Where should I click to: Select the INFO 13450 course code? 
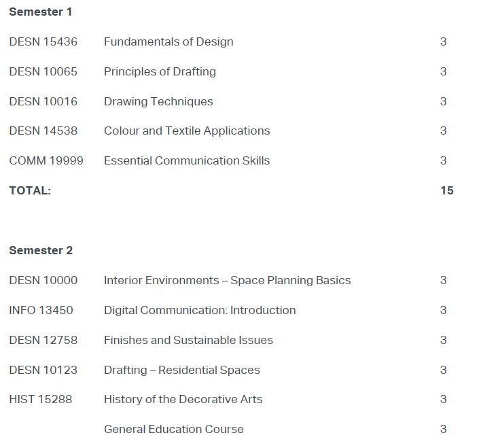click(41, 310)
